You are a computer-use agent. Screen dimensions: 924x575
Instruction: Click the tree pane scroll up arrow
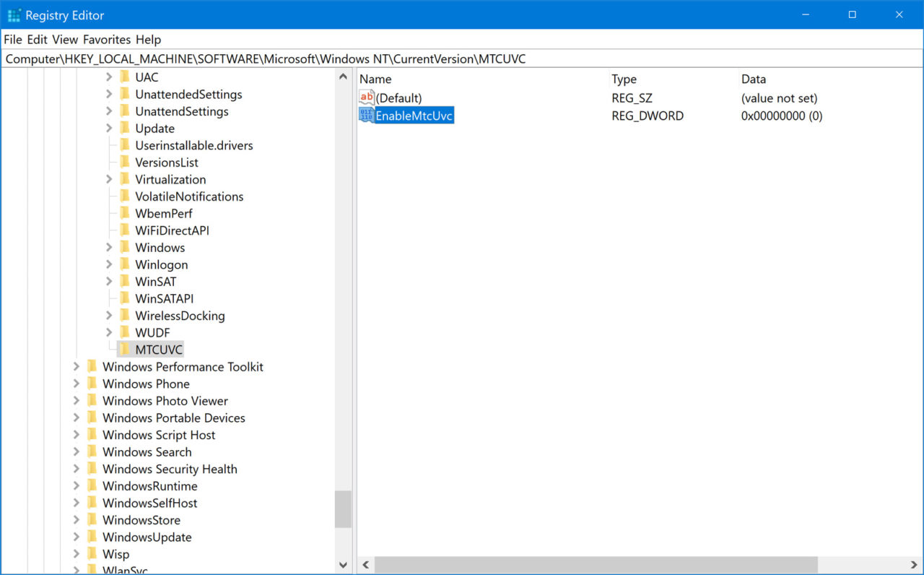point(344,77)
